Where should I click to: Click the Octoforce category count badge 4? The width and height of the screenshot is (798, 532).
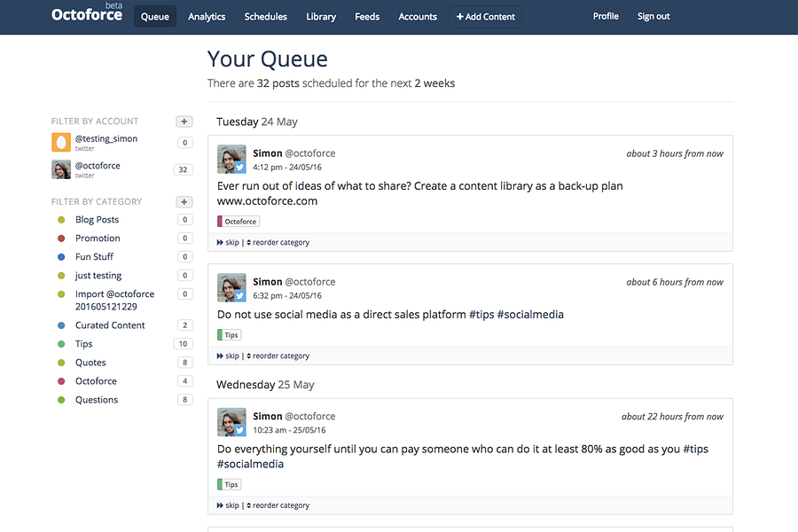(x=184, y=380)
